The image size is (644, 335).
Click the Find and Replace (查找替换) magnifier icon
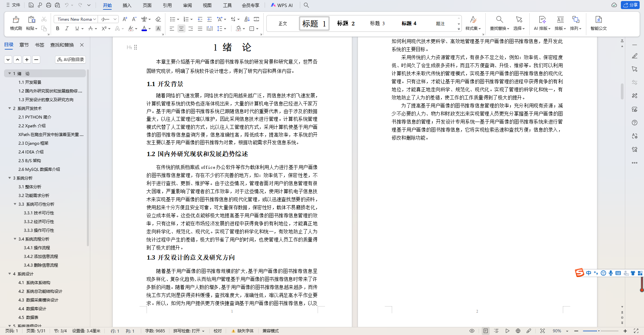click(x=499, y=19)
